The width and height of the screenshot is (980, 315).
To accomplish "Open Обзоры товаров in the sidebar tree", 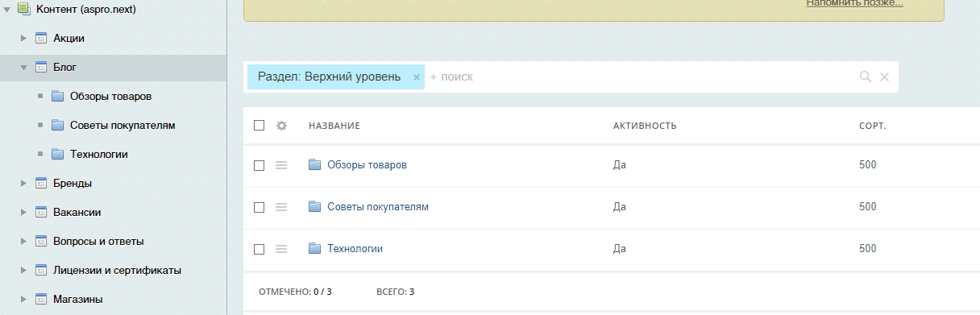I will tap(110, 96).
